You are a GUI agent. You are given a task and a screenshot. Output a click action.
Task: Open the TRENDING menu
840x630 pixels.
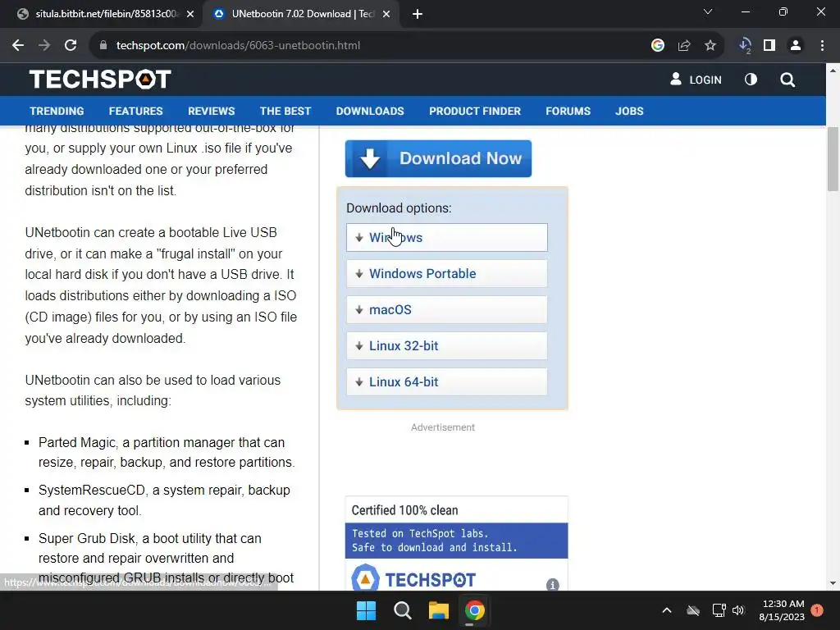[x=57, y=111]
